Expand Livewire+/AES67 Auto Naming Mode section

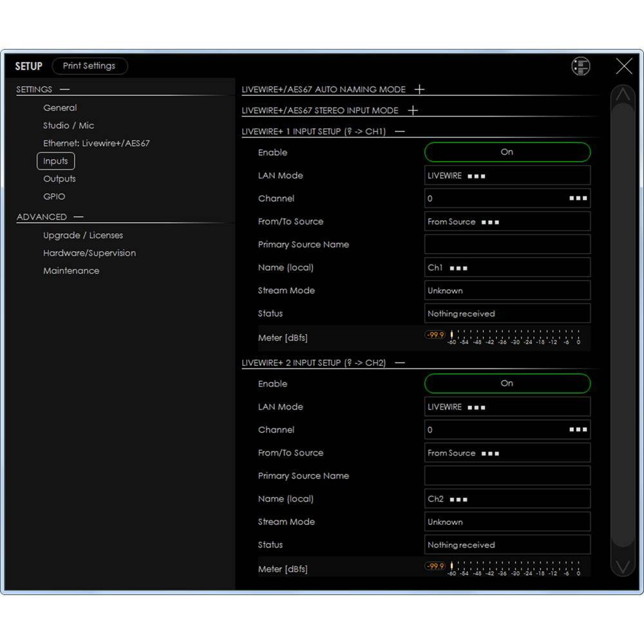click(419, 89)
